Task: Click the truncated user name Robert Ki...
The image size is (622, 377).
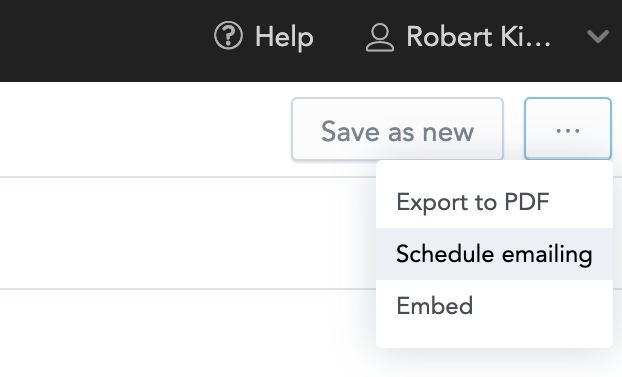Action: pos(478,37)
